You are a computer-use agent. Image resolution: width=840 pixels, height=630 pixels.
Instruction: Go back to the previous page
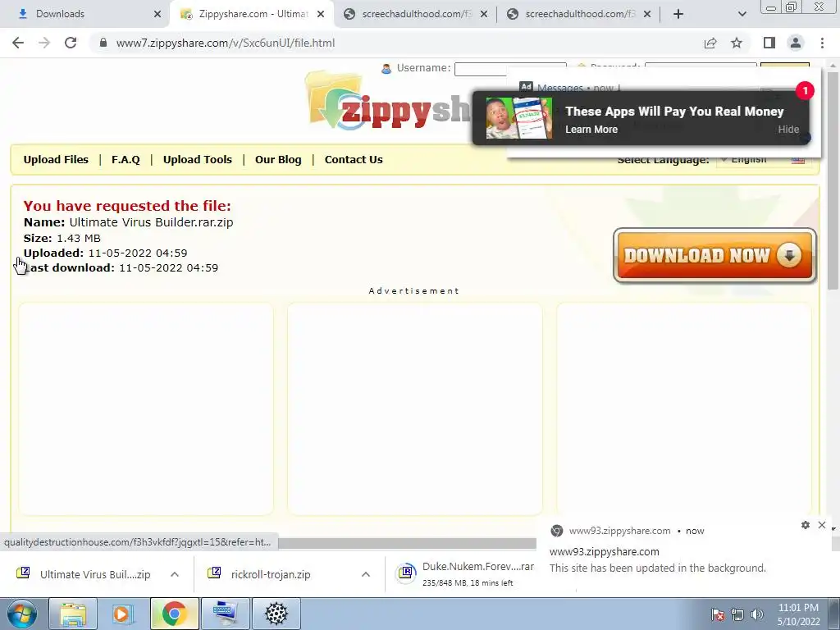(18, 43)
